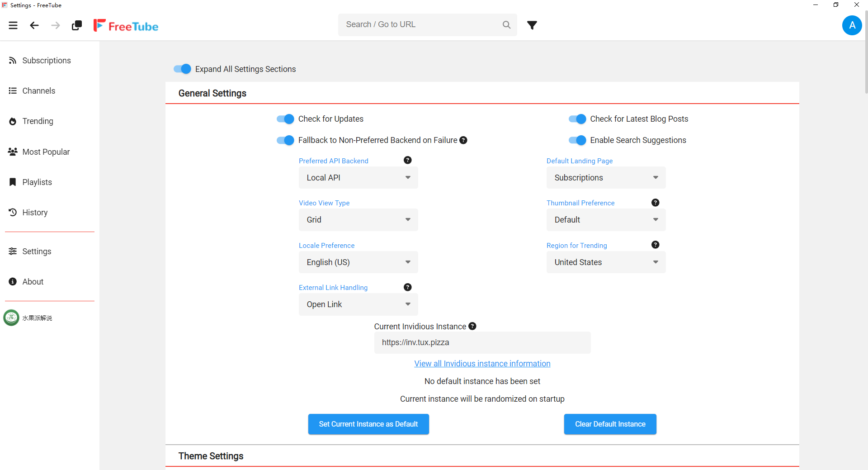This screenshot has width=868, height=470.
Task: Open Default Landing Page dropdown
Action: click(606, 178)
